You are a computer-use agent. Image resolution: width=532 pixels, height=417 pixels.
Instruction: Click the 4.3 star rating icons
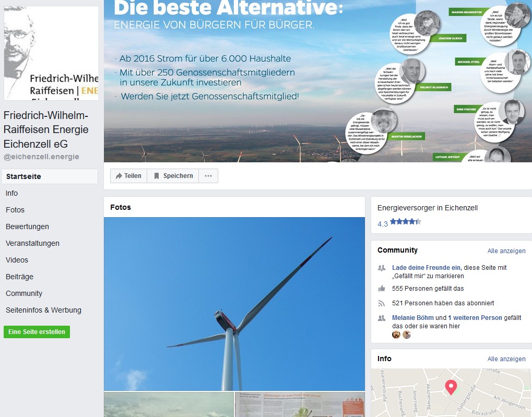(406, 222)
